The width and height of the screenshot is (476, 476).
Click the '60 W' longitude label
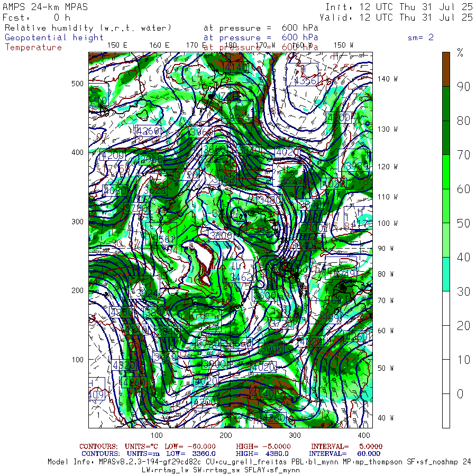click(386, 331)
